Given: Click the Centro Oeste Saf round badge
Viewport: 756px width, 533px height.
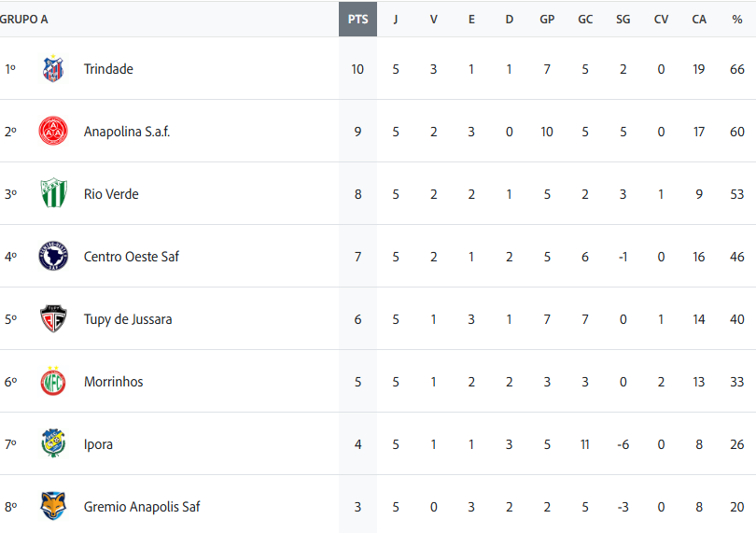Looking at the screenshot, I should tap(53, 257).
